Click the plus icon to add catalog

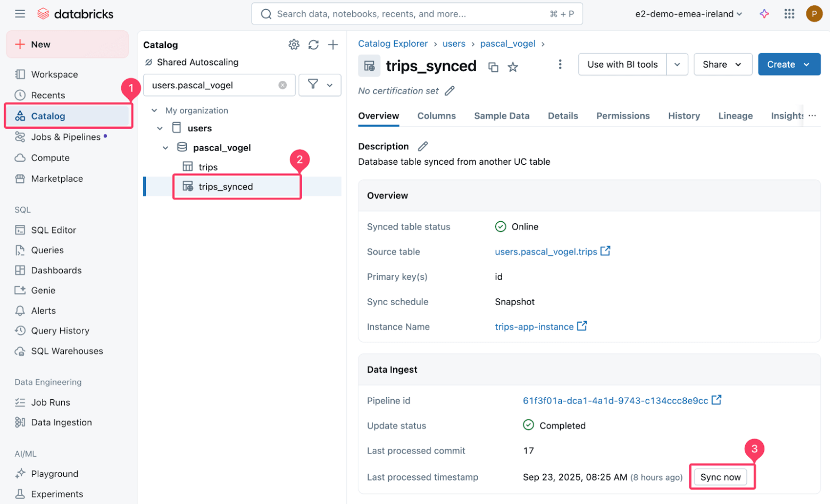pyautogui.click(x=333, y=45)
